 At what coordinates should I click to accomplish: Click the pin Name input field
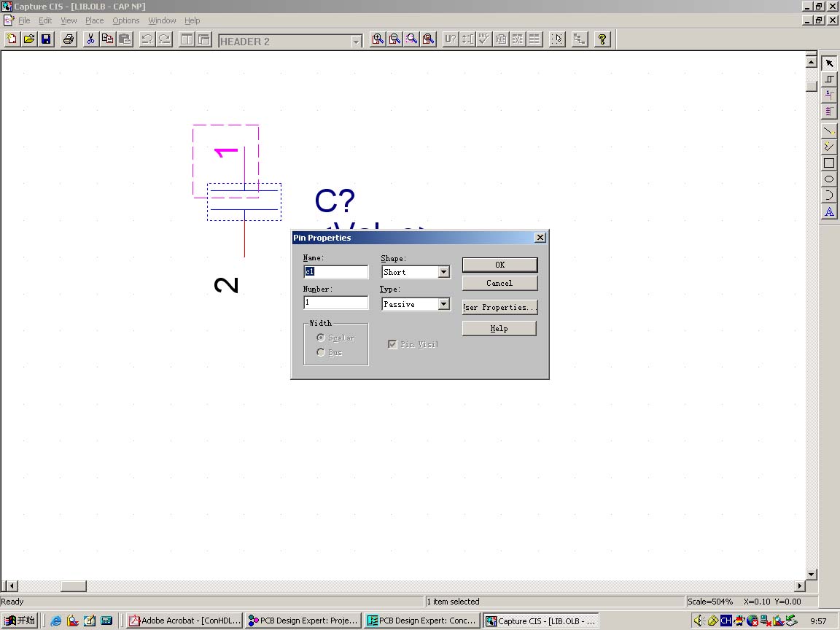pyautogui.click(x=336, y=271)
